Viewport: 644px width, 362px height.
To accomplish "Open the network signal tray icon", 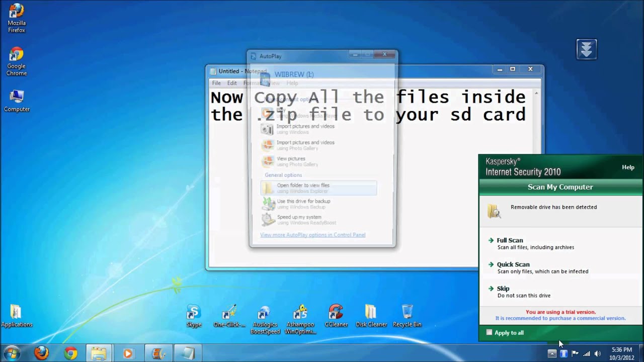I will [x=586, y=353].
